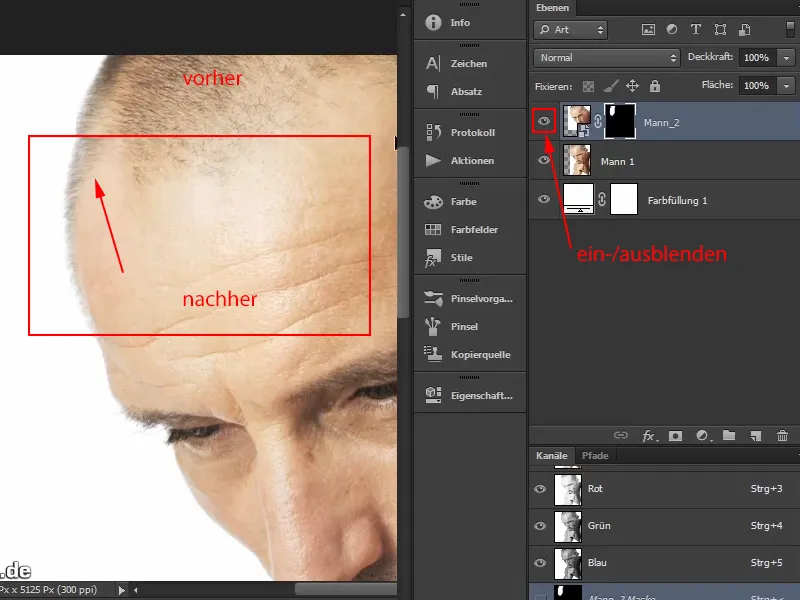Image resolution: width=800 pixels, height=600 pixels.
Task: Toggle visibility of Mann 1 layer
Action: 544,160
